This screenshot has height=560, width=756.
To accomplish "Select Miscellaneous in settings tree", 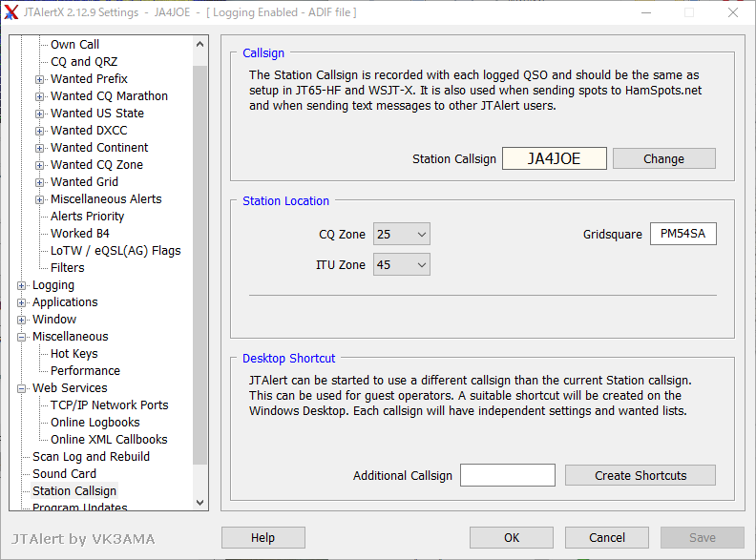I will (71, 337).
